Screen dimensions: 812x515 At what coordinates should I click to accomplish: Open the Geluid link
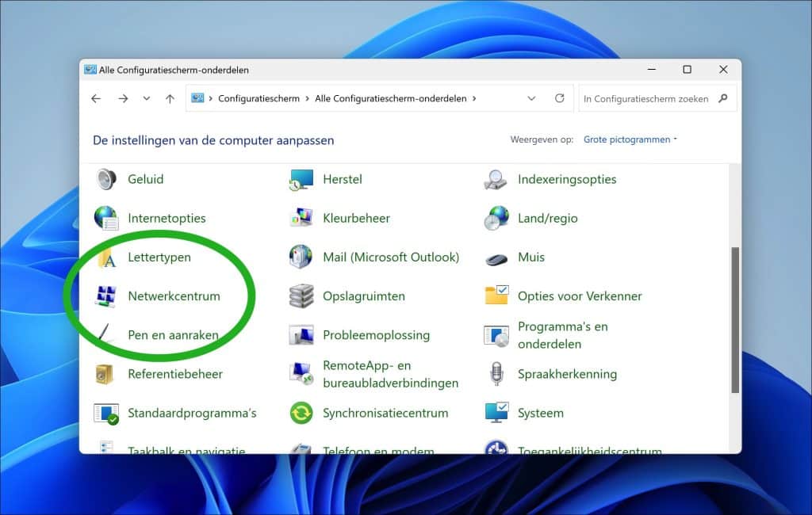[x=146, y=179]
